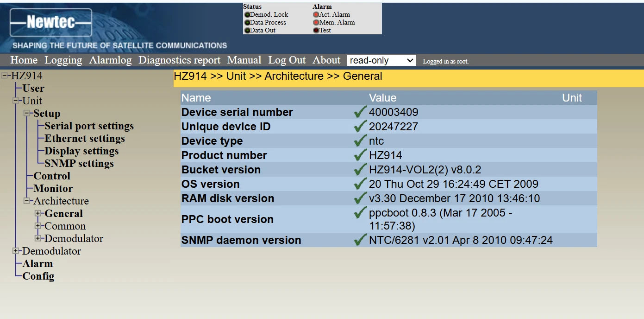
Task: Select Monitor in the tree
Action: point(53,188)
